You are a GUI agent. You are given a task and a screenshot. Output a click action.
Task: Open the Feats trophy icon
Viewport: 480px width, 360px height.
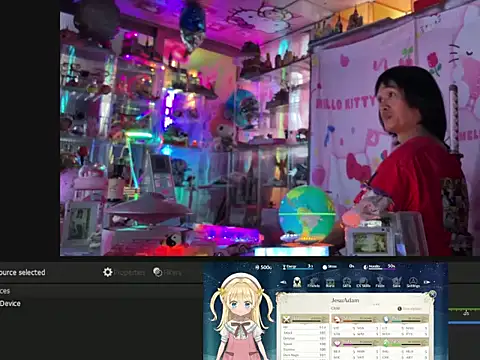pos(380,283)
